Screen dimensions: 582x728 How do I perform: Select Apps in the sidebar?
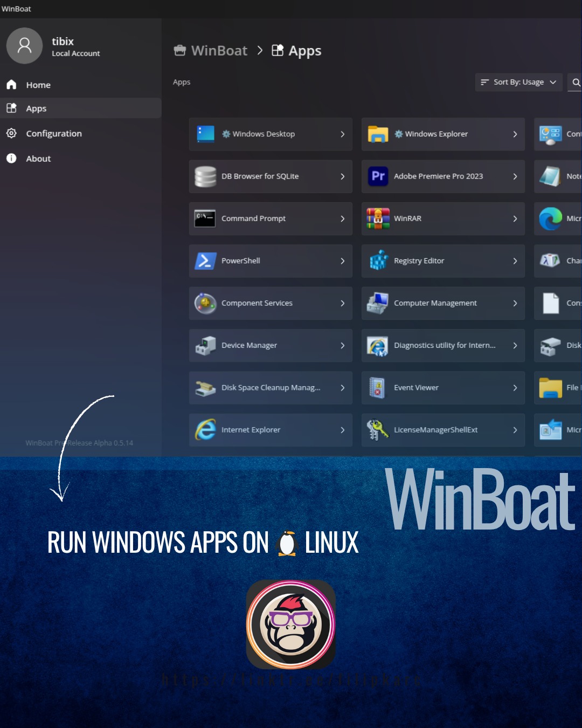(81, 108)
